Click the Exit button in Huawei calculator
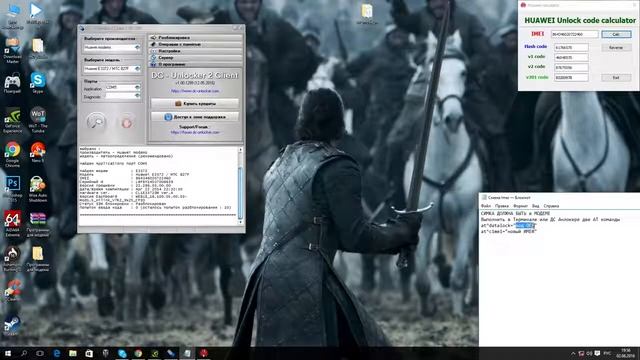This screenshot has height=360, width=640. coord(616,78)
